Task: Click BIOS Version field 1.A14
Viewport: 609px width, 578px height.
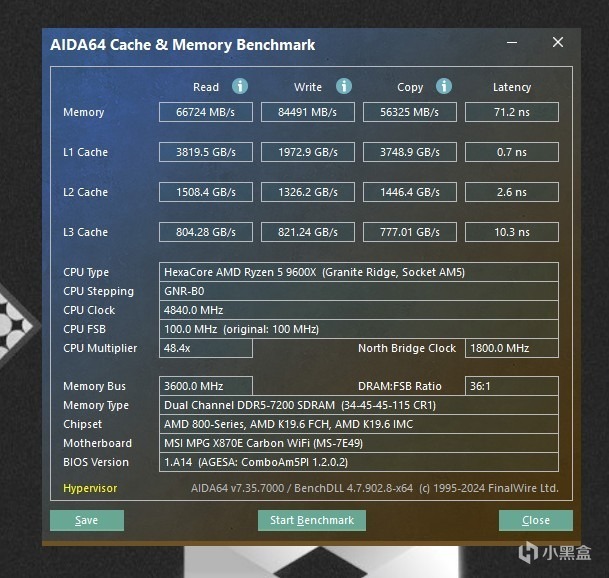Action: (x=359, y=462)
